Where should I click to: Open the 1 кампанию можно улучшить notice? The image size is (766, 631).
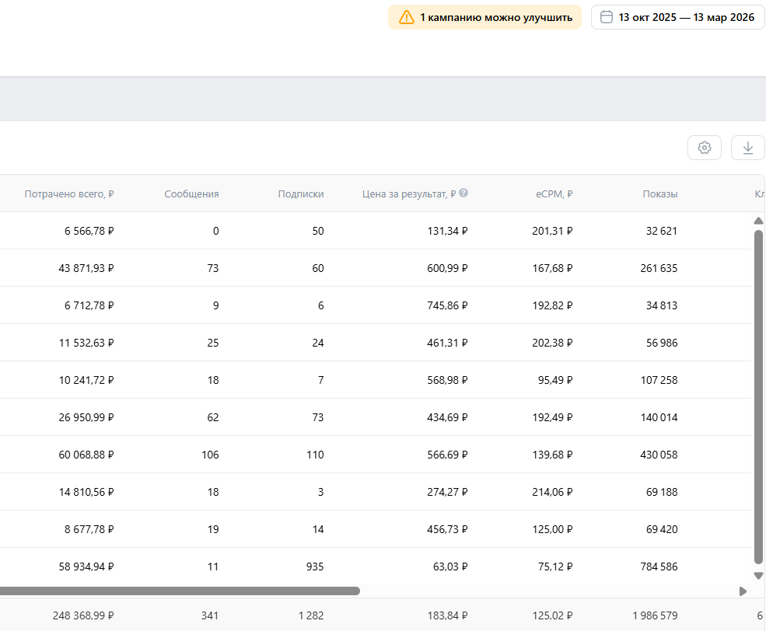pyautogui.click(x=485, y=18)
